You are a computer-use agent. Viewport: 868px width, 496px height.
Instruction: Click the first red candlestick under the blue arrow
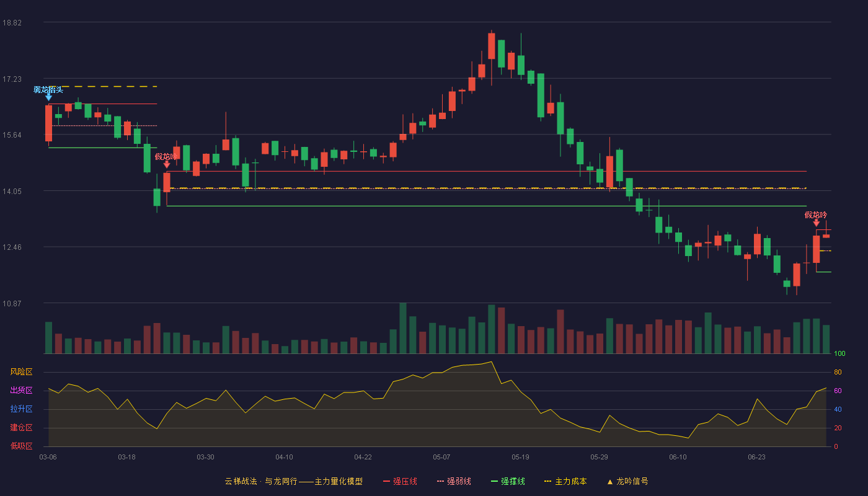click(x=48, y=123)
